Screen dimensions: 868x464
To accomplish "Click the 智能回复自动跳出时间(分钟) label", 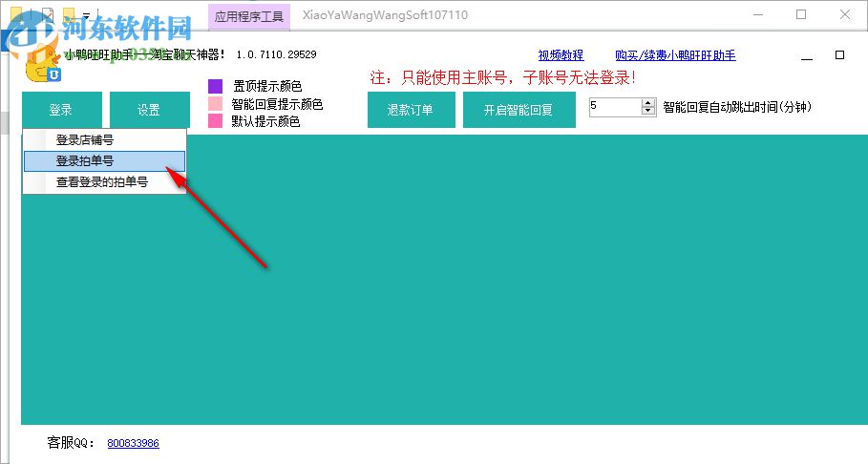I will (737, 107).
